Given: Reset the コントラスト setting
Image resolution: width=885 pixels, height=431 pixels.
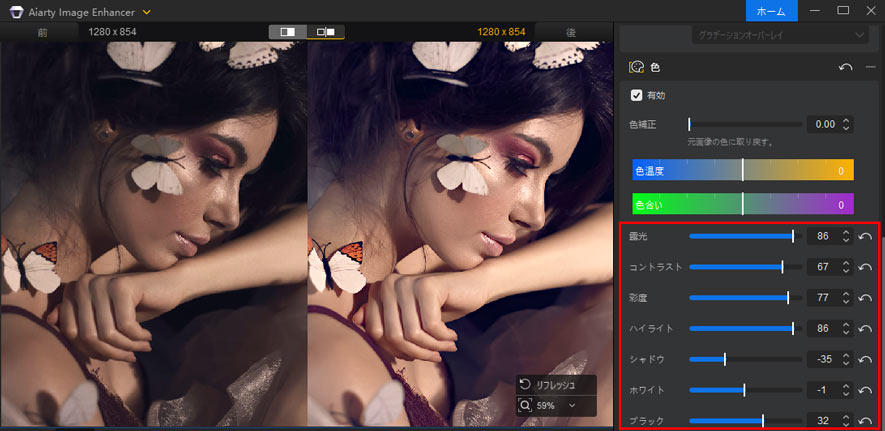Looking at the screenshot, I should (865, 267).
